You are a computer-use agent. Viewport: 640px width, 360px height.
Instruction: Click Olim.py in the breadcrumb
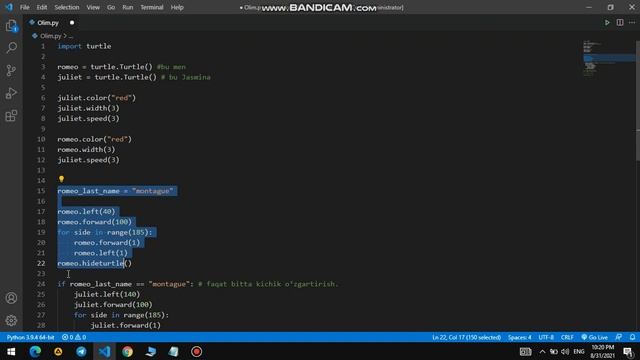[x=50, y=36]
